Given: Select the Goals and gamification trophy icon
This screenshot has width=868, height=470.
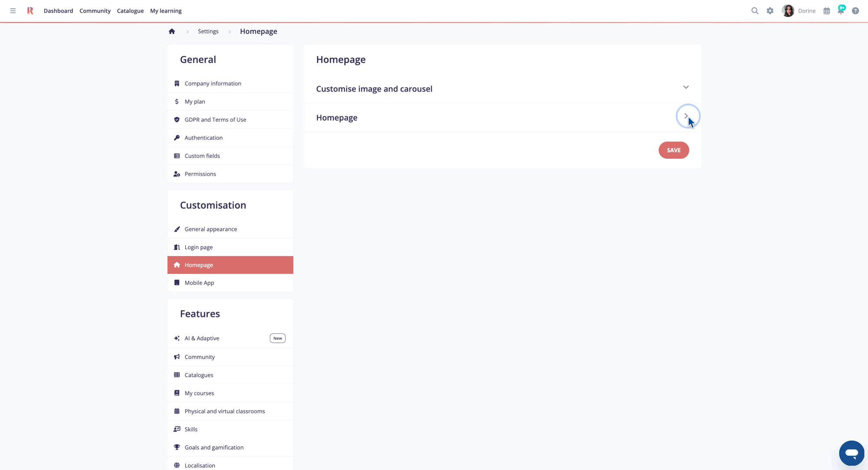Looking at the screenshot, I should click(x=177, y=447).
